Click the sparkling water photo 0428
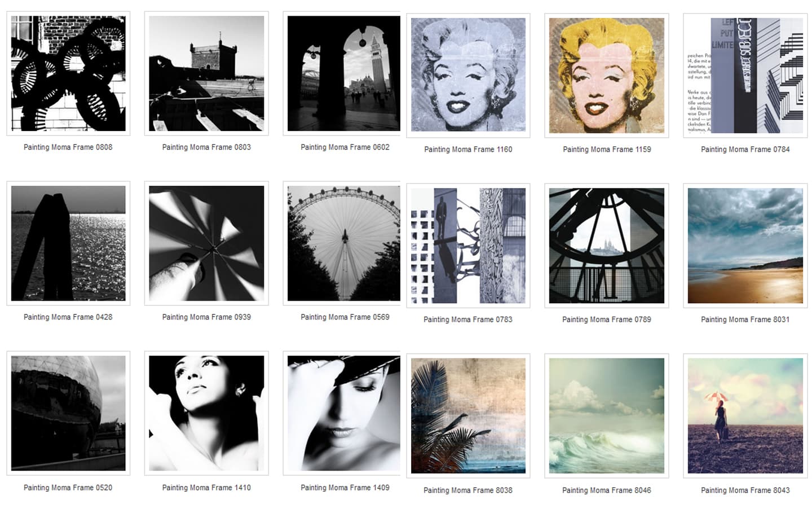 tap(68, 243)
